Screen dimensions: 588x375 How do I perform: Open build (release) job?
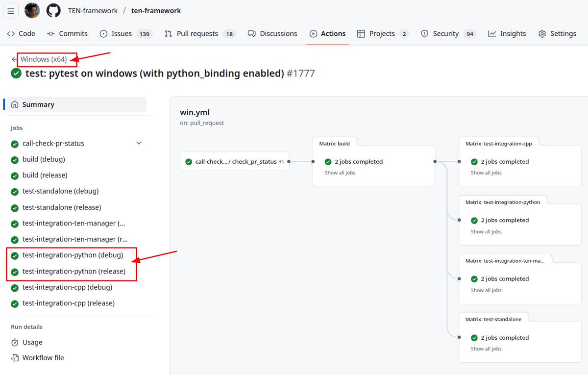tap(45, 175)
